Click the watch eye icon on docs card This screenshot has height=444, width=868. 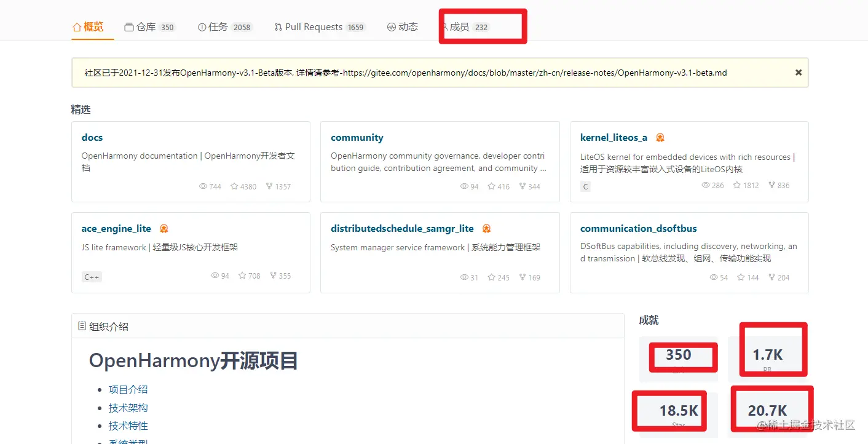tap(203, 186)
